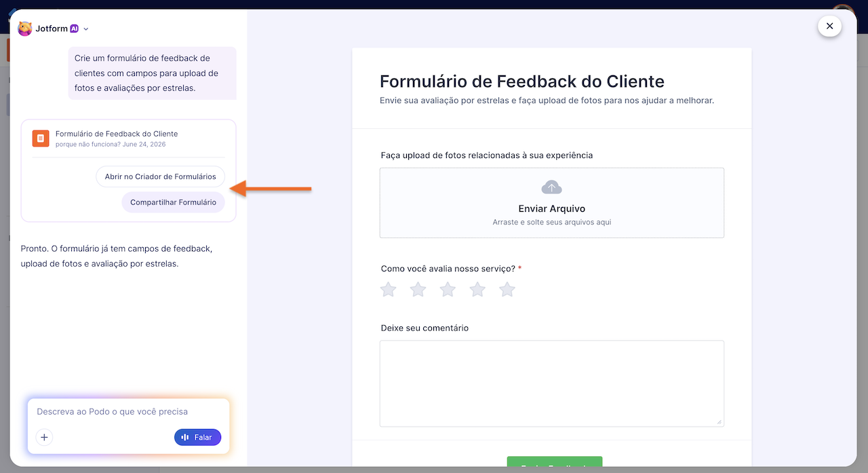Click the 'Falar' voice button
868x473 pixels.
pyautogui.click(x=197, y=438)
